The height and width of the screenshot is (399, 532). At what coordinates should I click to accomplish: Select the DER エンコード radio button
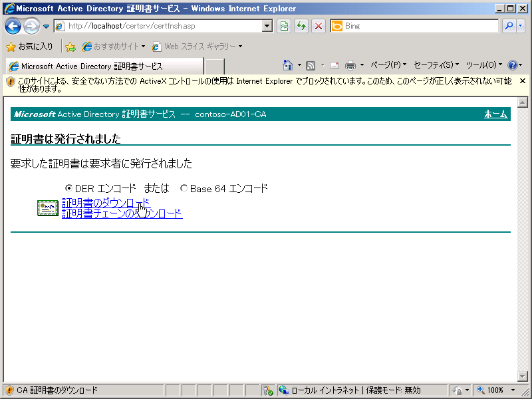click(x=68, y=188)
